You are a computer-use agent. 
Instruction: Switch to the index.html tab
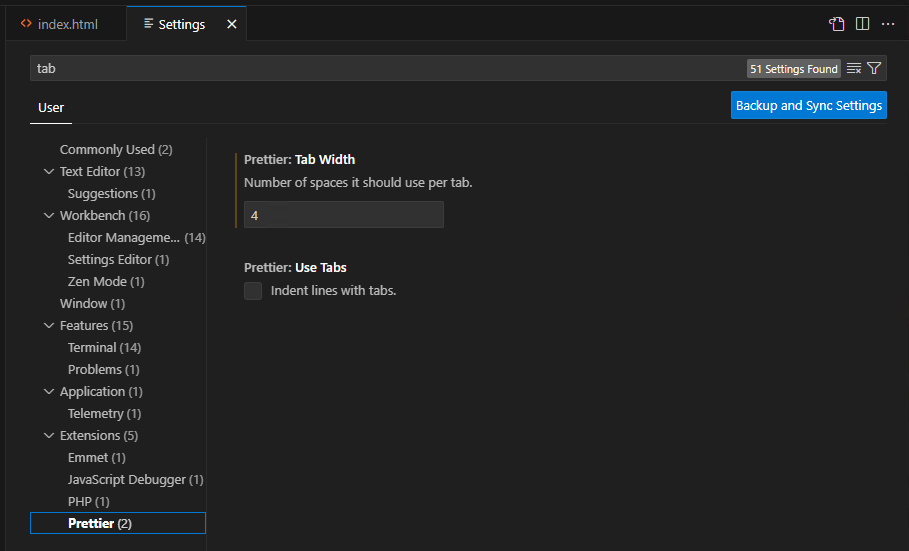(66, 24)
